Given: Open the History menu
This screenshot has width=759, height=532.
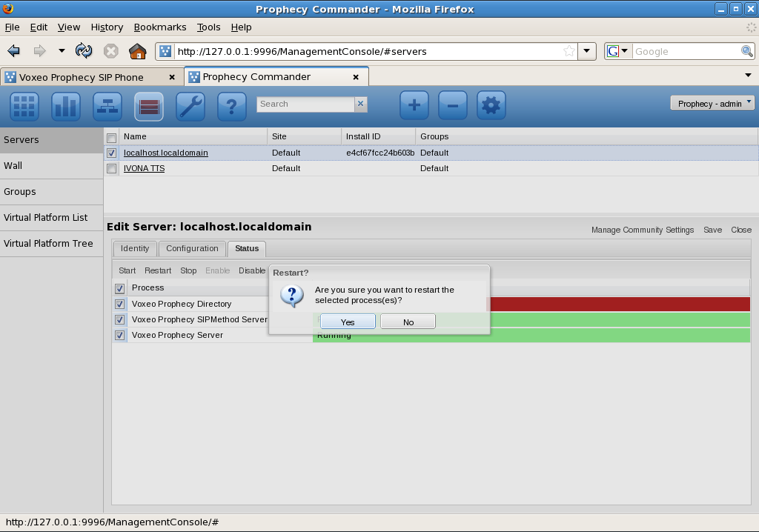Looking at the screenshot, I should coord(107,27).
